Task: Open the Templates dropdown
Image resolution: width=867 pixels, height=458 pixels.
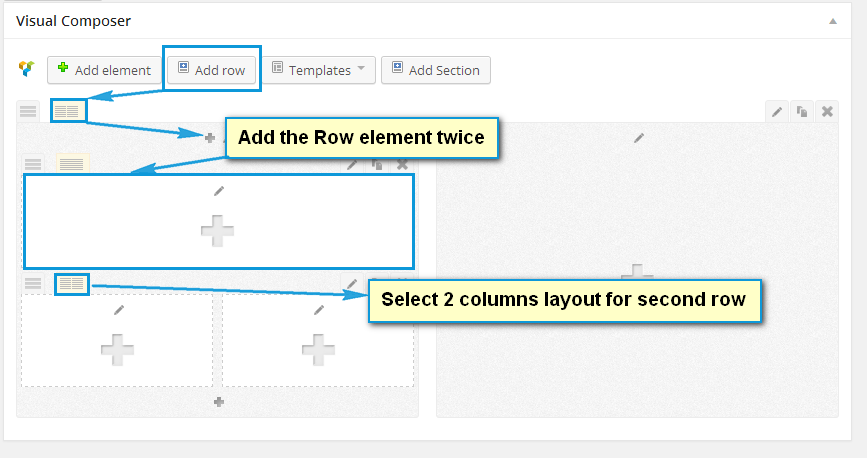Action: pos(318,70)
